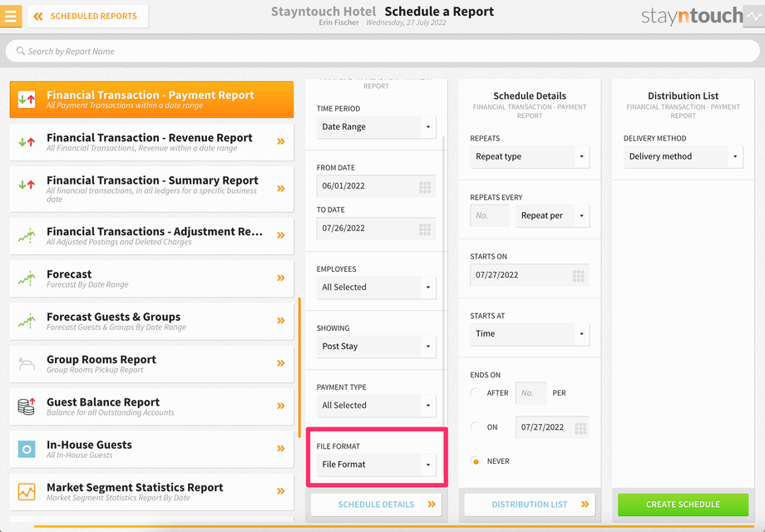Click the Ends After number field
This screenshot has height=532, width=765.
(x=531, y=393)
